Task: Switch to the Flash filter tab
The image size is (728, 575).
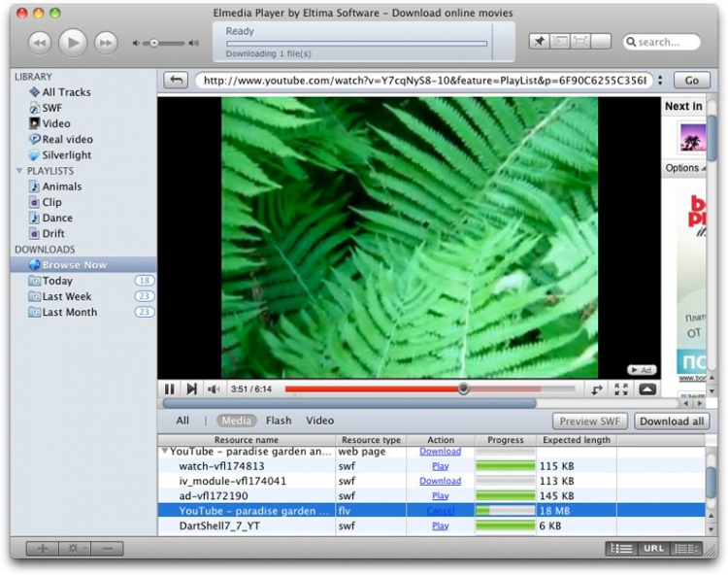Action: pos(279,421)
